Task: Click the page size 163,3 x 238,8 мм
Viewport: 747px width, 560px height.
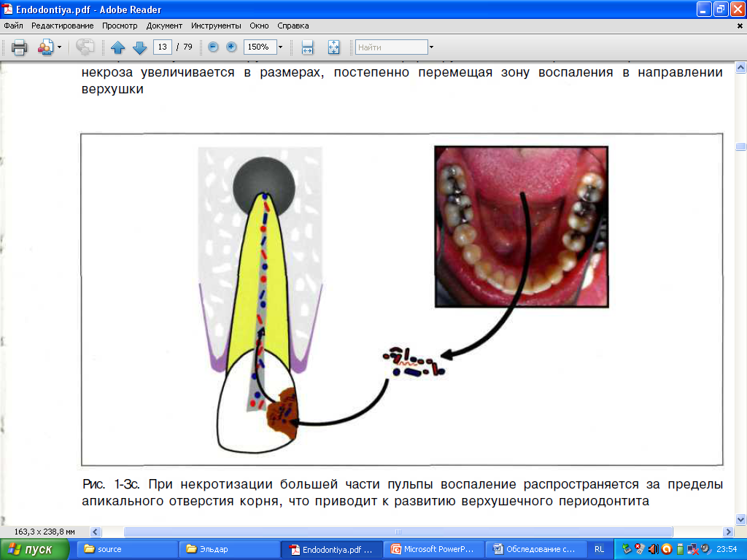Action: point(44,532)
